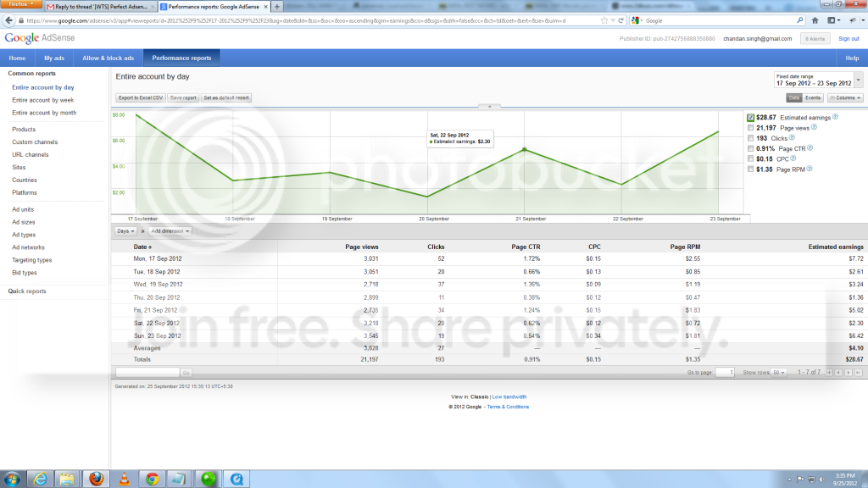Image resolution: width=868 pixels, height=488 pixels.
Task: Switch chart view to Events toggle
Action: coord(813,98)
